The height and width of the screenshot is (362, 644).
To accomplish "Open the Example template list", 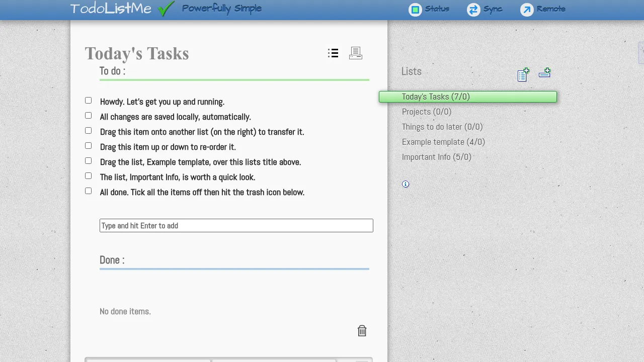I will click(x=443, y=142).
